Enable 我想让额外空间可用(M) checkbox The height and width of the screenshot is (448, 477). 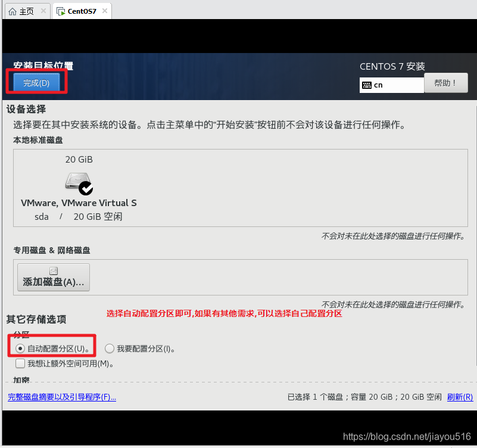click(x=20, y=363)
